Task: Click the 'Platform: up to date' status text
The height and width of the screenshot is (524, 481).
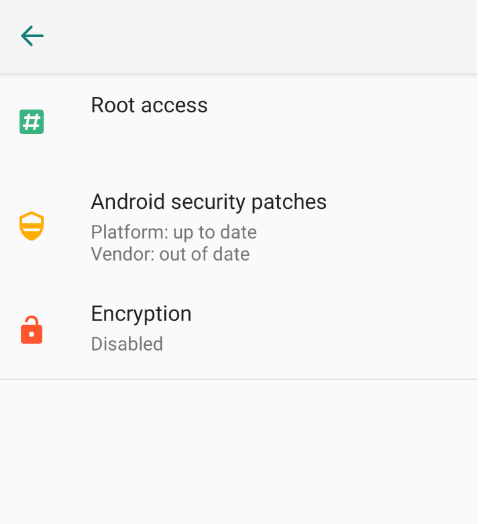Action: (x=174, y=232)
